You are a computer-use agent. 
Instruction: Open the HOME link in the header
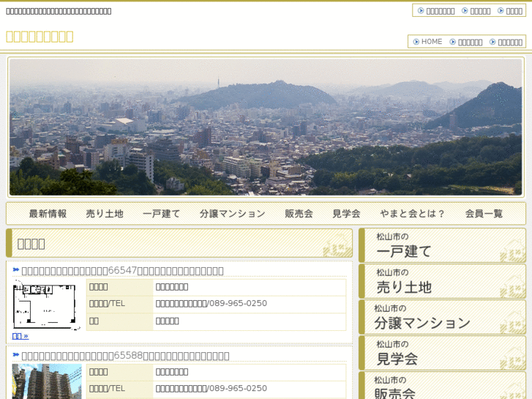coord(431,42)
